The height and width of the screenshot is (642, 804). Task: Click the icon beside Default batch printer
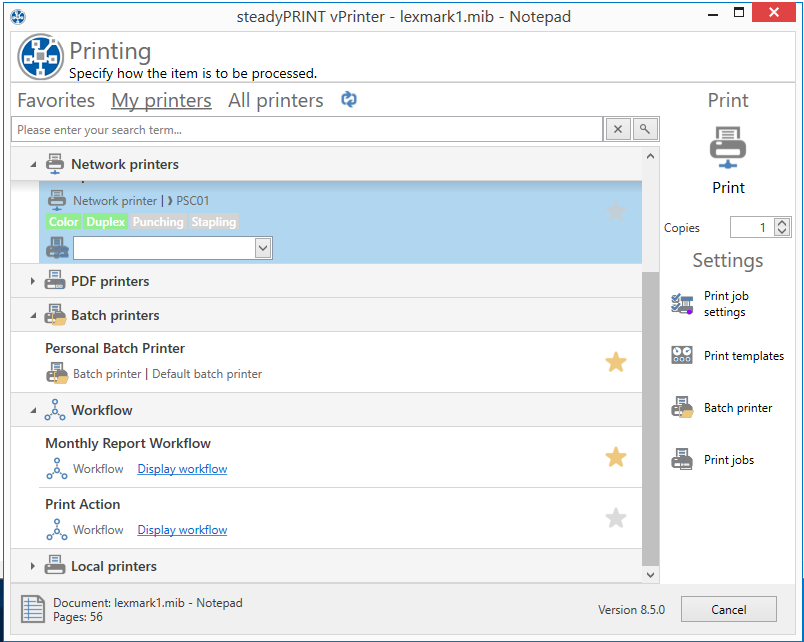click(x=57, y=373)
